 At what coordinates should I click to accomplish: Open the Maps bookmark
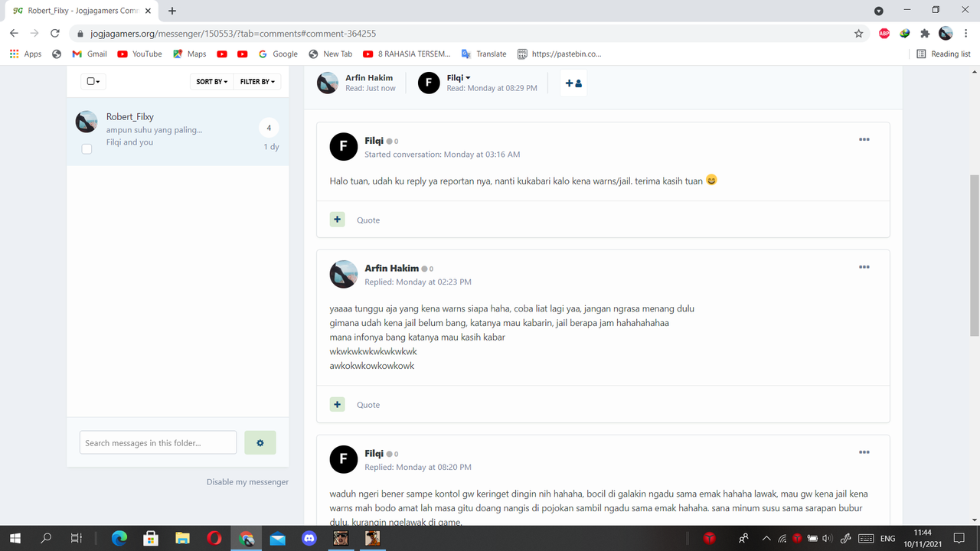[x=189, y=54]
